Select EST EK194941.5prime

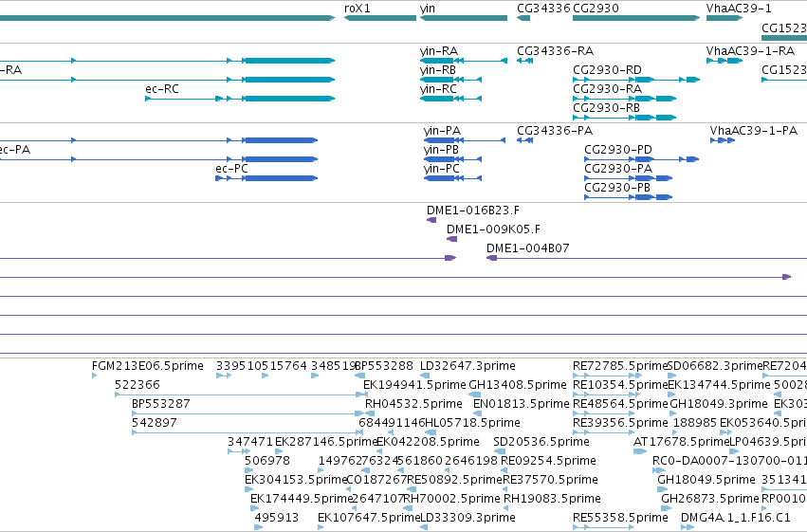[x=366, y=394]
